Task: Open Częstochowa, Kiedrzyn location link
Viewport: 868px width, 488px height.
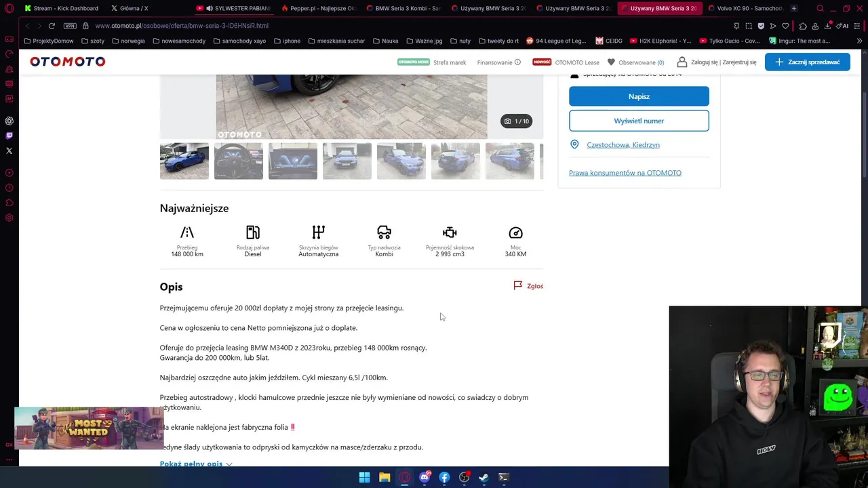Action: [623, 144]
